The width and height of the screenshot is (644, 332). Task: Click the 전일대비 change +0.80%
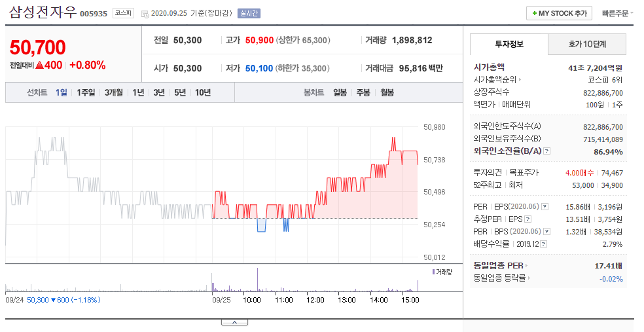pyautogui.click(x=88, y=65)
